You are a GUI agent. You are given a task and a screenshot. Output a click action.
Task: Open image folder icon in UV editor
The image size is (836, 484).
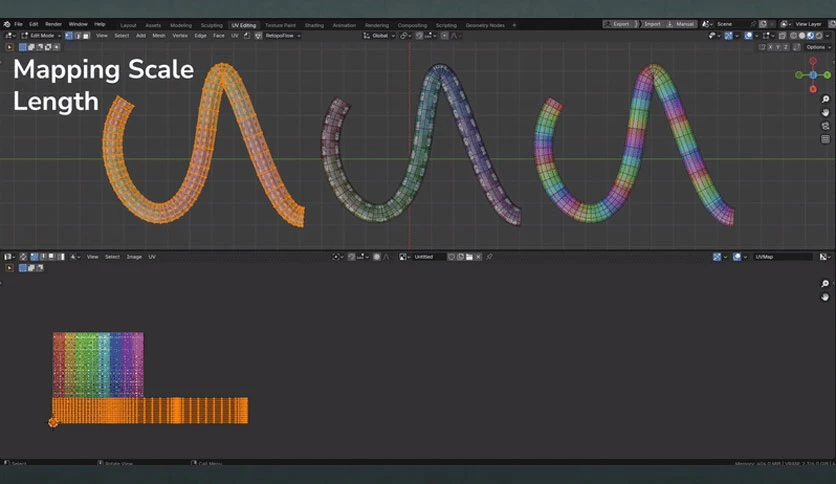click(469, 257)
